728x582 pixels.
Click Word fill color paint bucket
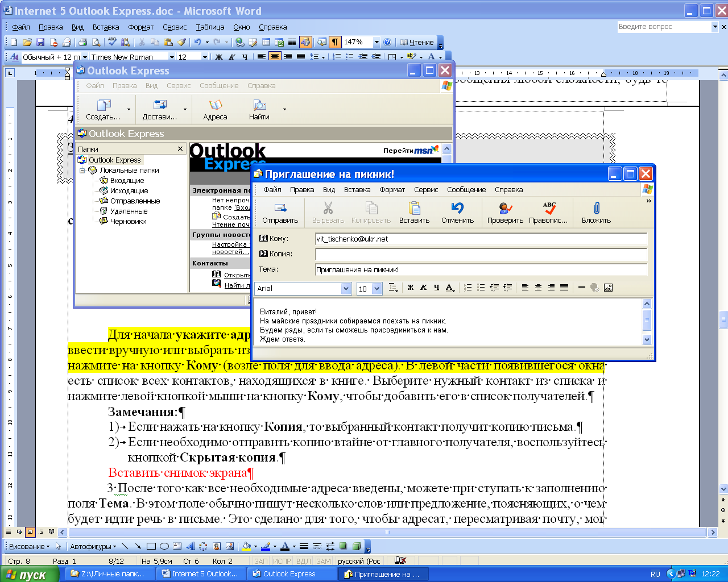pyautogui.click(x=246, y=546)
